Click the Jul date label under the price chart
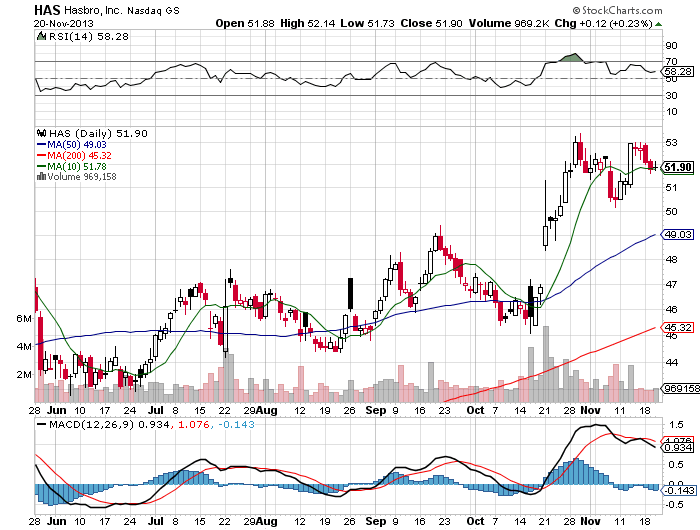Screen dimensions: 700x530 [156, 410]
